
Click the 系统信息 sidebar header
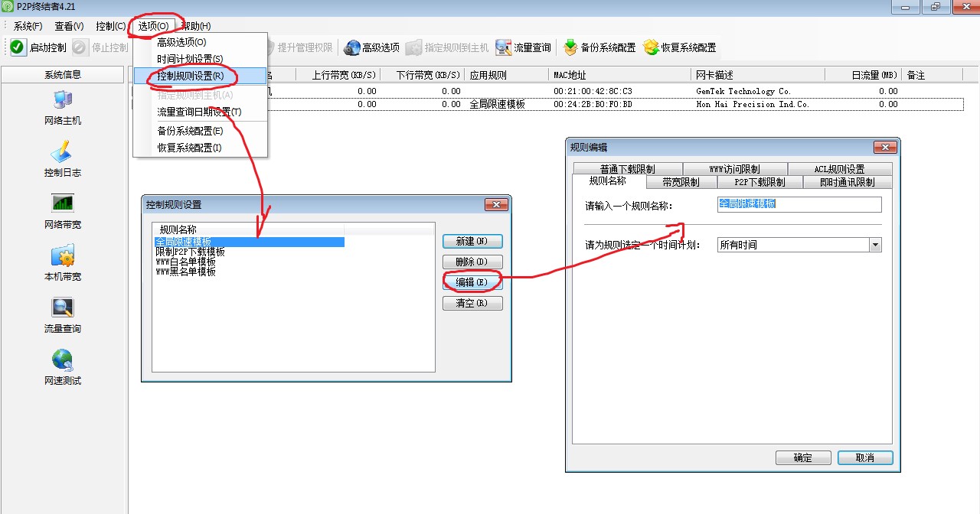[63, 74]
